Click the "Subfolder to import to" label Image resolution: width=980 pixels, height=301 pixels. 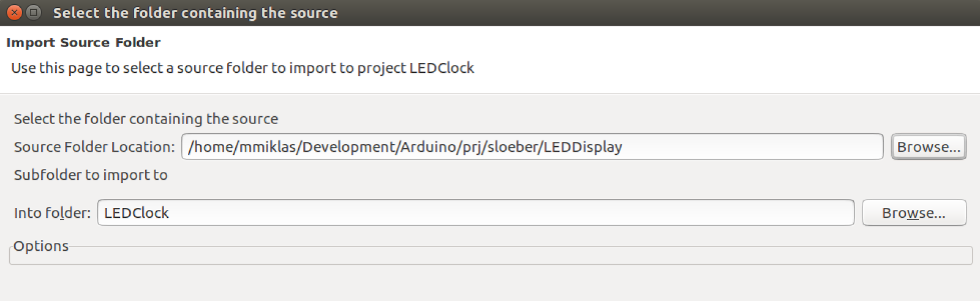coord(91,175)
